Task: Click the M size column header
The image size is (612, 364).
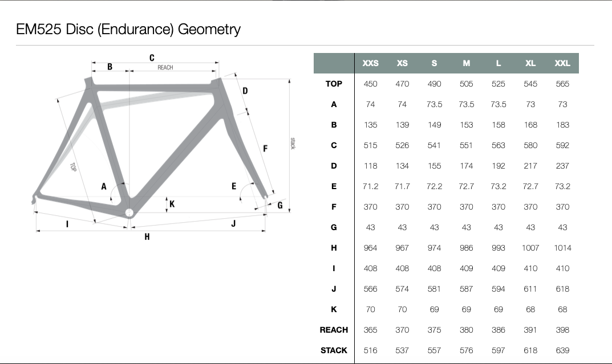Action: pos(466,63)
